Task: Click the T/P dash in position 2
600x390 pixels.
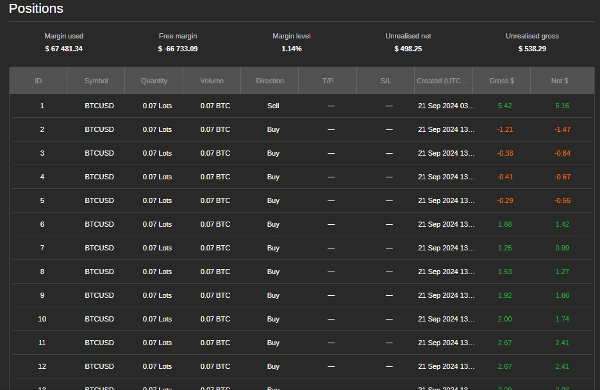Action: [x=331, y=129]
